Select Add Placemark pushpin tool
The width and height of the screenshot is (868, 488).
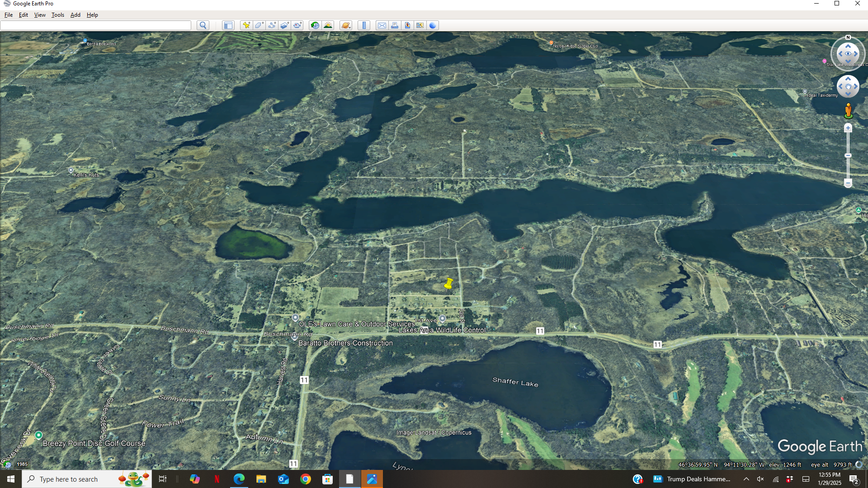[246, 25]
